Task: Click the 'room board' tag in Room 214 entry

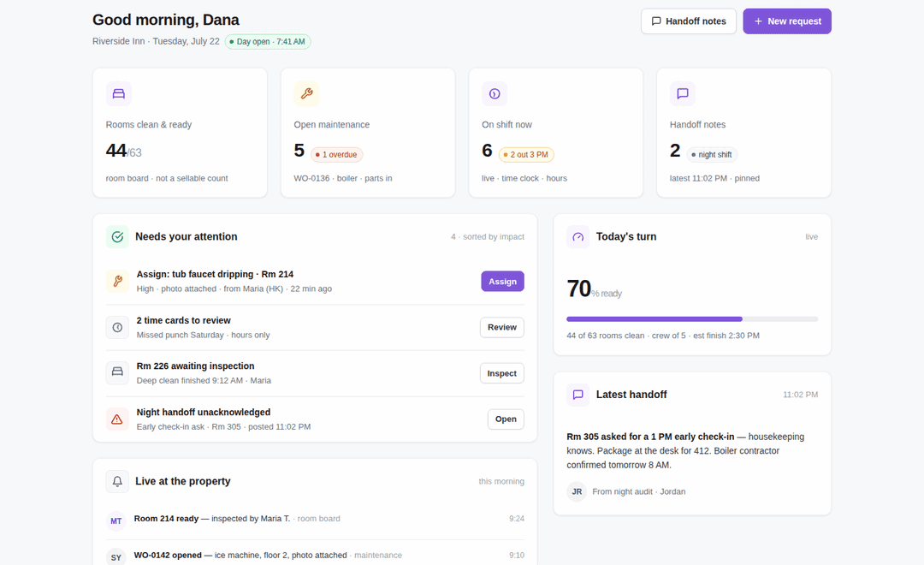Action: [319, 519]
